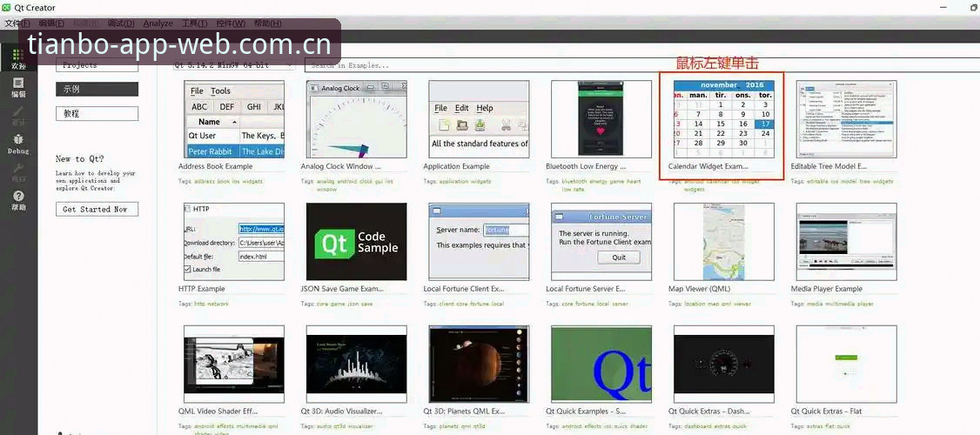This screenshot has height=435, width=980.
Task: Open the Qt 3D: Audio Visualizer thumbnail
Action: coord(356,364)
